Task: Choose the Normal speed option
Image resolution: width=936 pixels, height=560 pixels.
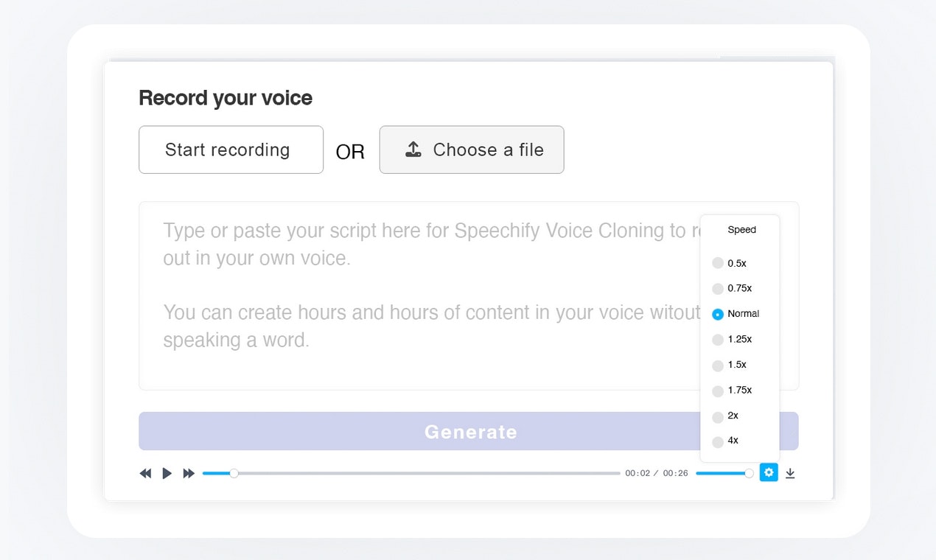Action: [x=718, y=314]
